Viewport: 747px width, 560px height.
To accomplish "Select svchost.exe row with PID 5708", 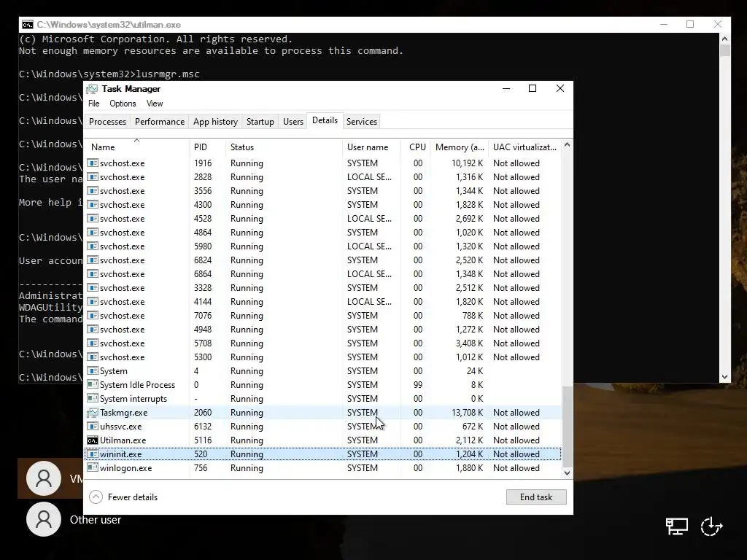I will (323, 343).
